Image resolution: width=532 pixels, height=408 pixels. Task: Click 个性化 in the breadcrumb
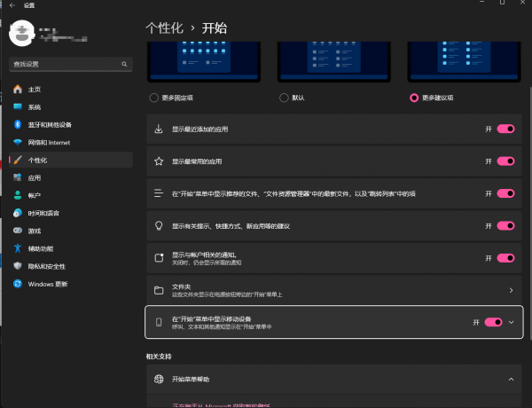pos(165,28)
